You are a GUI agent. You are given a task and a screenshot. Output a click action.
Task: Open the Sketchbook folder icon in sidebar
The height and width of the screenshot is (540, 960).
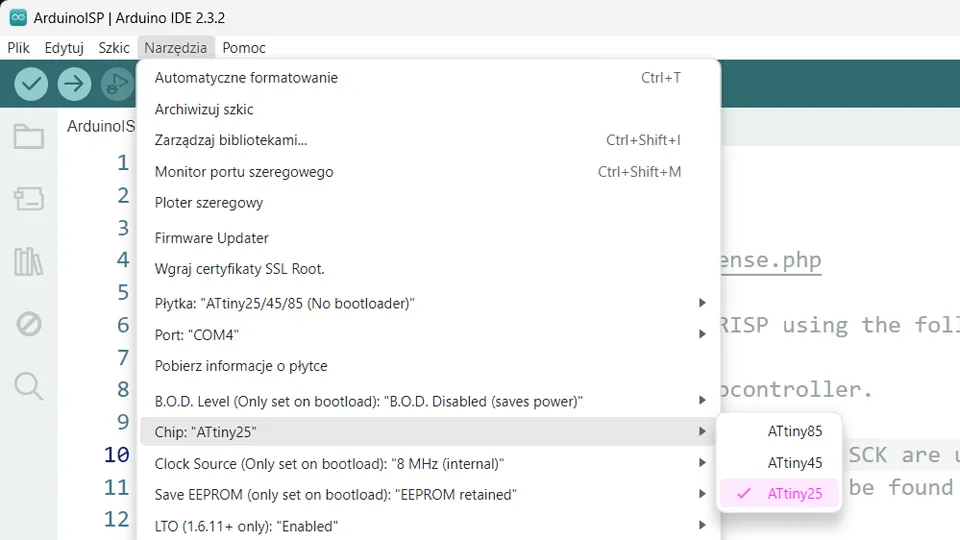(x=28, y=137)
